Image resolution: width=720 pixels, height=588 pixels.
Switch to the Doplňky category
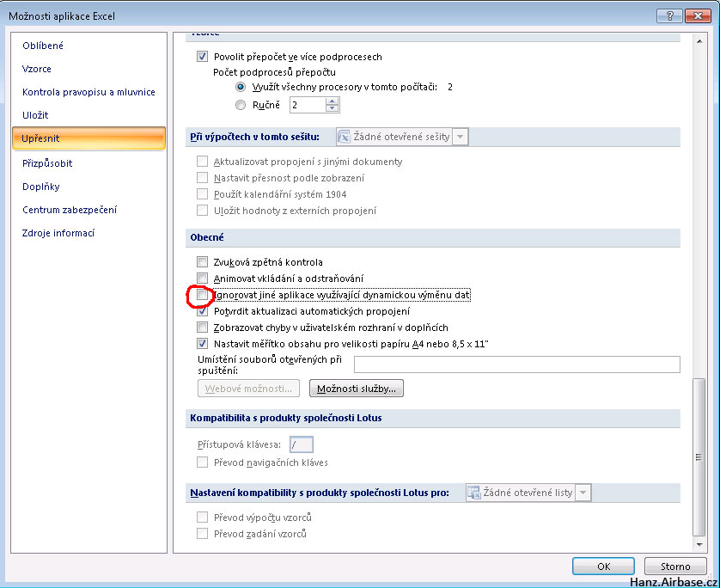click(41, 187)
